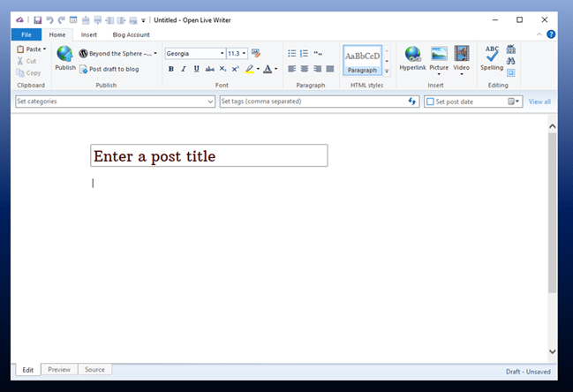Open the font size 11.3 dropdown
The width and height of the screenshot is (573, 392).
pyautogui.click(x=245, y=53)
